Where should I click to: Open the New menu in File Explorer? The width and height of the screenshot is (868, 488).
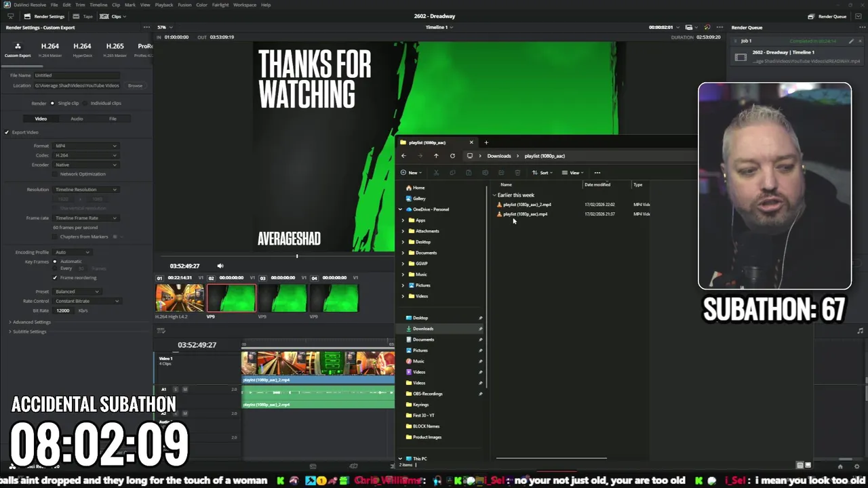(410, 173)
